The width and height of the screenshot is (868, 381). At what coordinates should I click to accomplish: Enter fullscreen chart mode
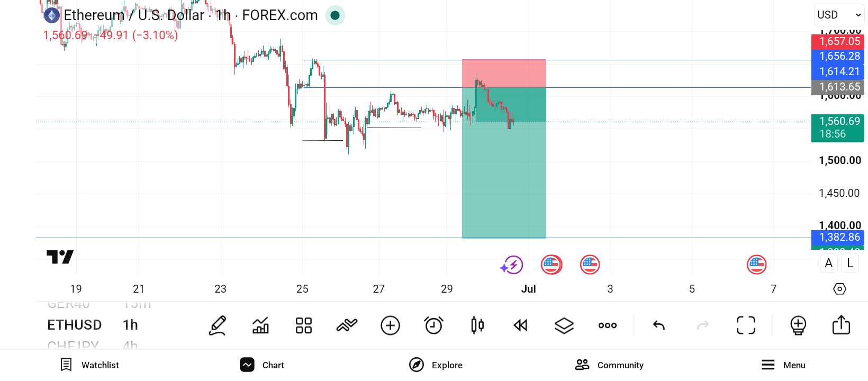[746, 325]
